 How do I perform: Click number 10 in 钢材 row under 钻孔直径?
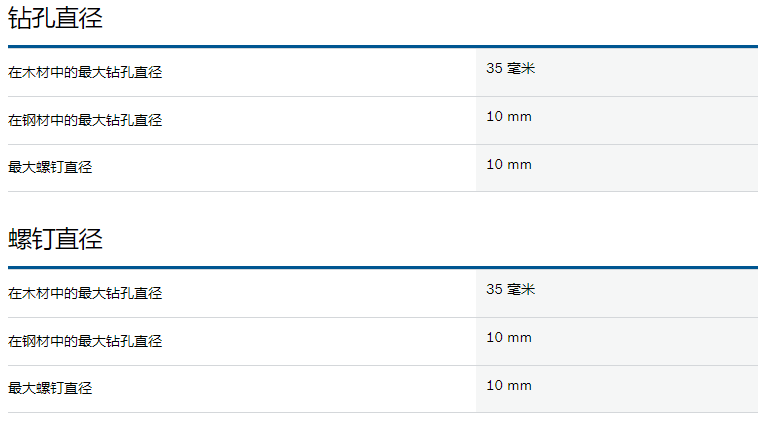pyautogui.click(x=494, y=117)
